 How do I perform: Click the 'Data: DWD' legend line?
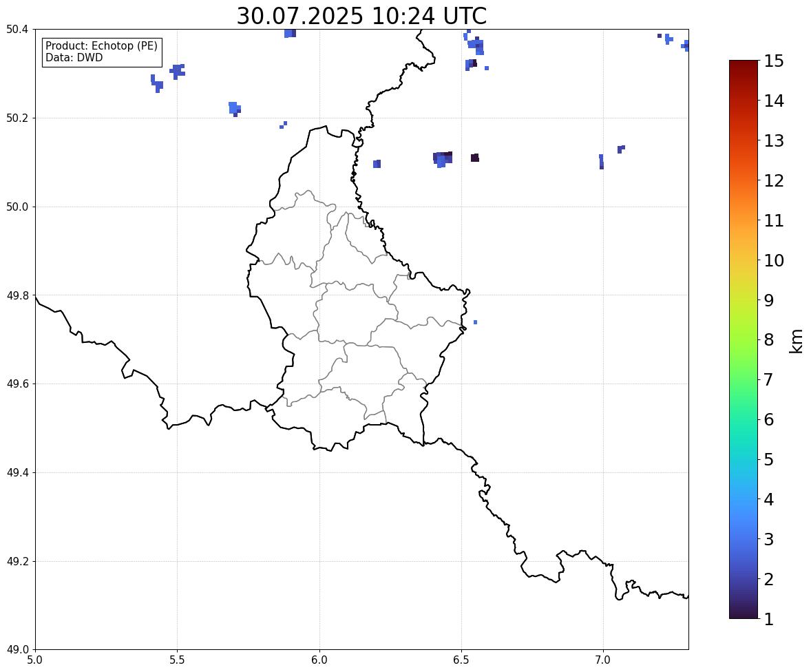click(x=74, y=57)
